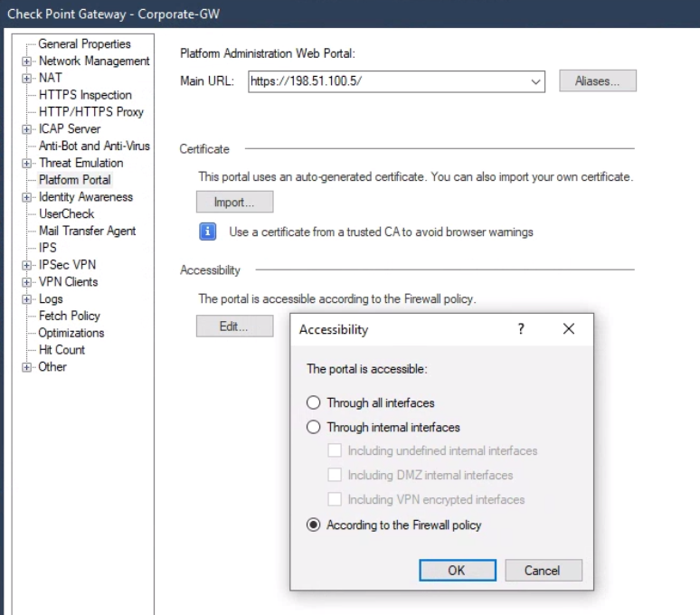Viewport: 700px width, 615px height.
Task: Click the Import... certificate button
Action: tap(235, 202)
